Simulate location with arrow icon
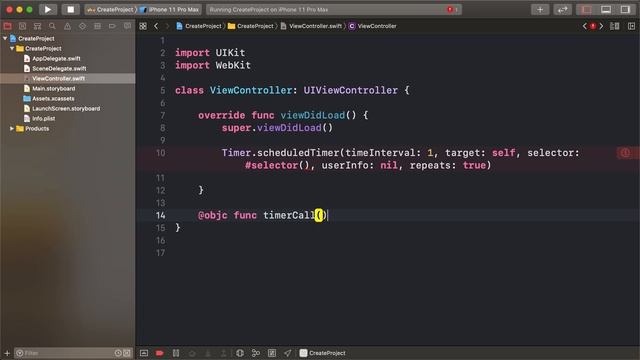This screenshot has width=640, height=360. point(287,353)
